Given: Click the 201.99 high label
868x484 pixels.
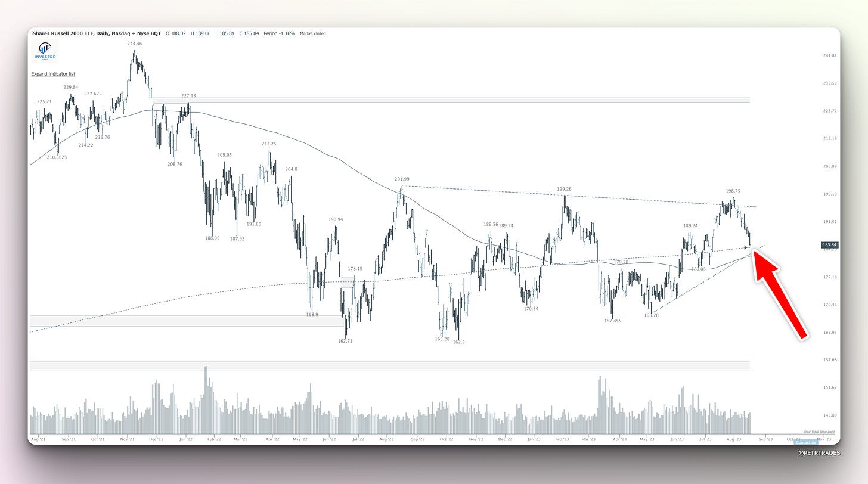Looking at the screenshot, I should 402,179.
